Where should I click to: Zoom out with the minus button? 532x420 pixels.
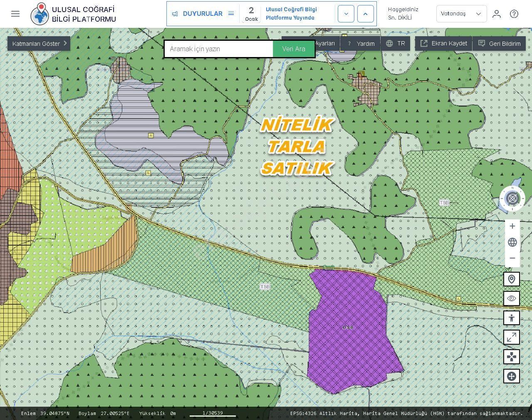(x=512, y=258)
